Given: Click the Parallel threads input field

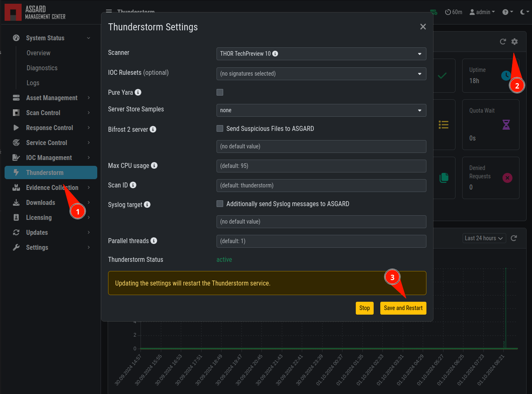Looking at the screenshot, I should click(321, 241).
